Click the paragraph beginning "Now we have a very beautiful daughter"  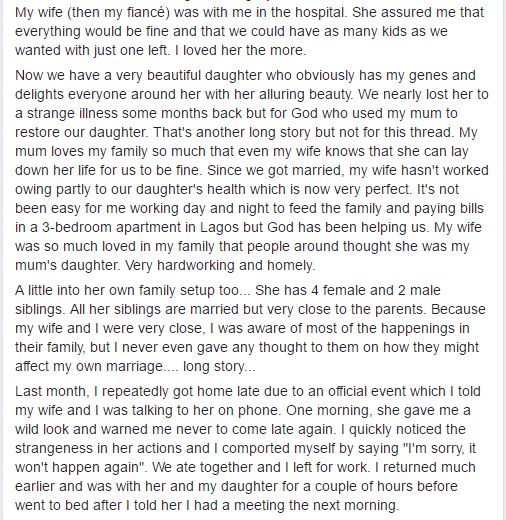click(252, 170)
